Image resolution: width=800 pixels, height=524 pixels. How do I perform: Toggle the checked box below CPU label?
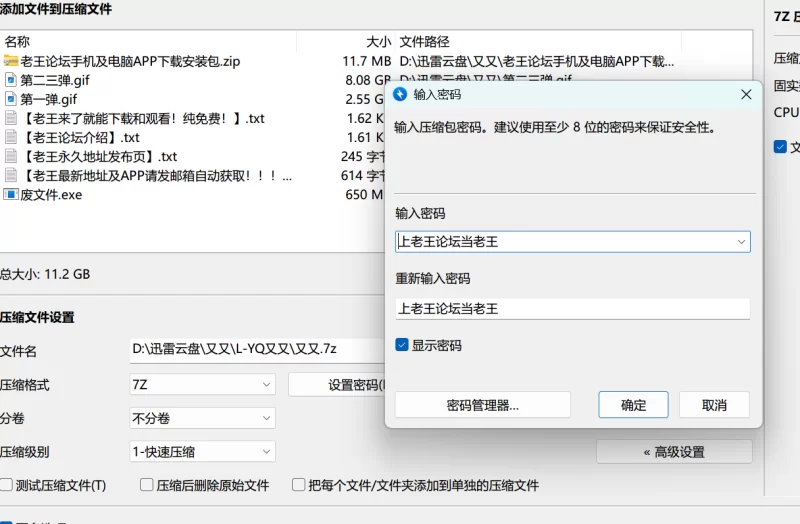pyautogui.click(x=780, y=147)
